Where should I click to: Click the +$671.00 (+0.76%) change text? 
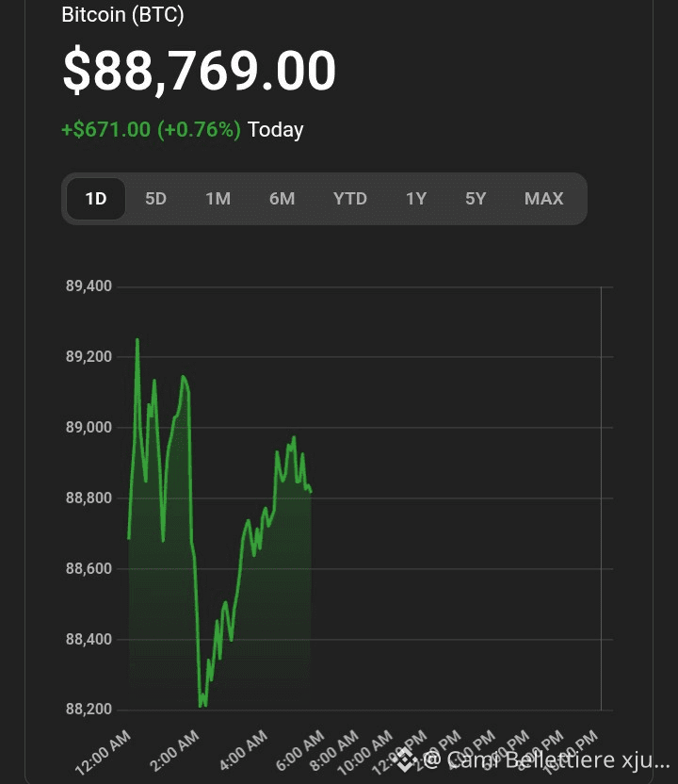pyautogui.click(x=151, y=129)
